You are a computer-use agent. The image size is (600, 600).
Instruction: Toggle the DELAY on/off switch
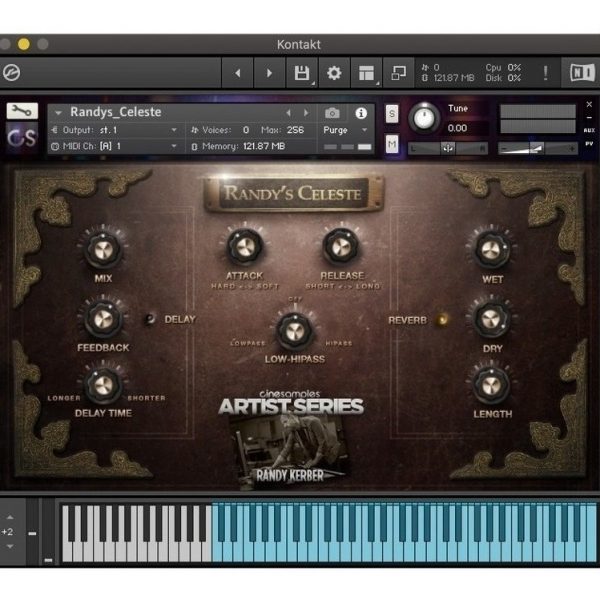click(x=150, y=319)
